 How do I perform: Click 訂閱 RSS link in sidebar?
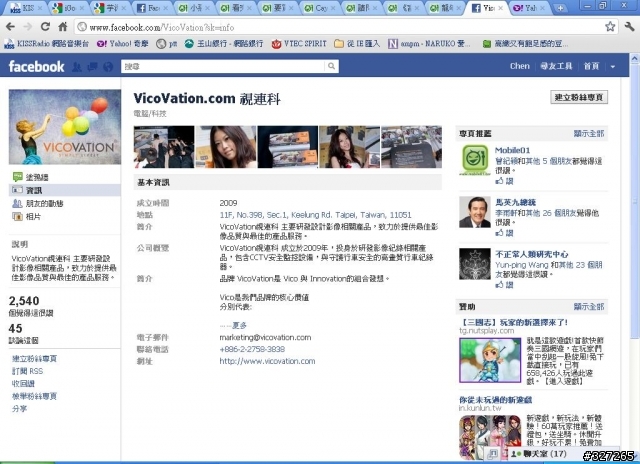pos(27,371)
